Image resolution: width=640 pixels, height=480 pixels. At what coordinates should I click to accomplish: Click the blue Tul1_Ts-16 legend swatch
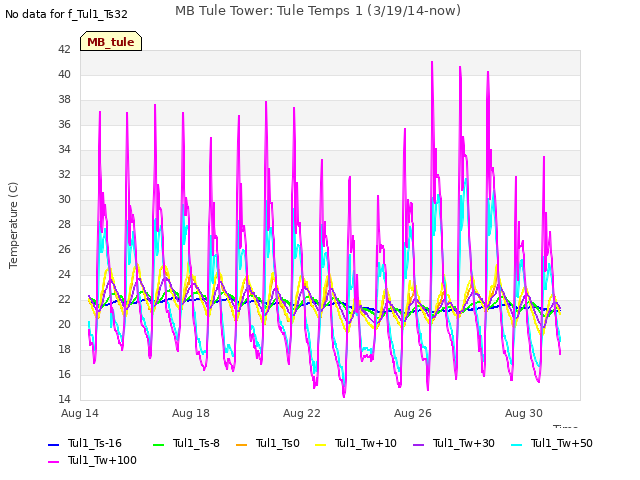point(54,444)
